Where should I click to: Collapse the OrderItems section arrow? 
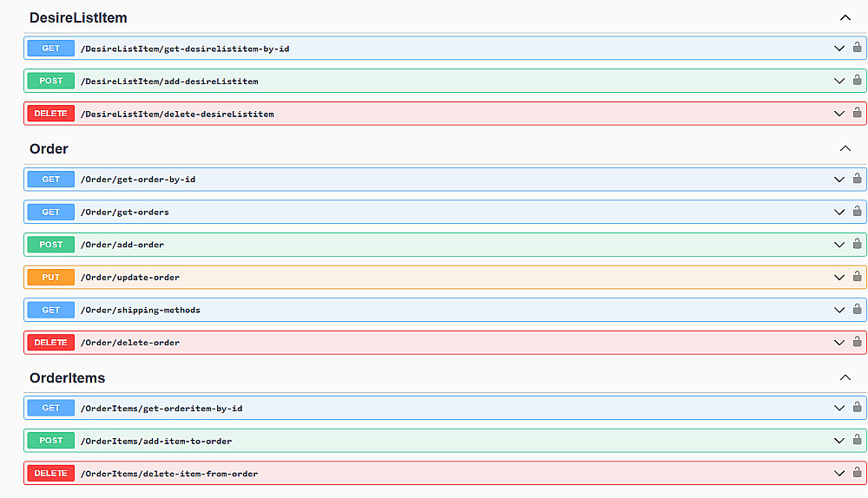[845, 377]
